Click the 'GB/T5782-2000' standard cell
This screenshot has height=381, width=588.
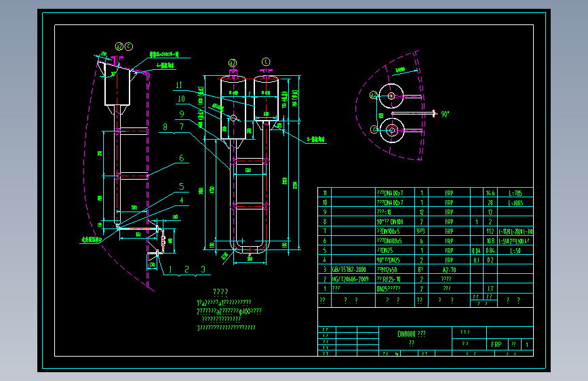pos(349,269)
